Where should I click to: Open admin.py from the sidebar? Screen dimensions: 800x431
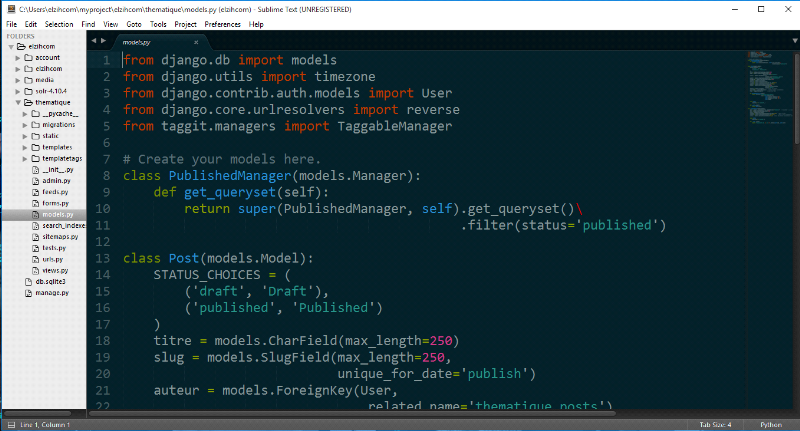click(x=56, y=181)
